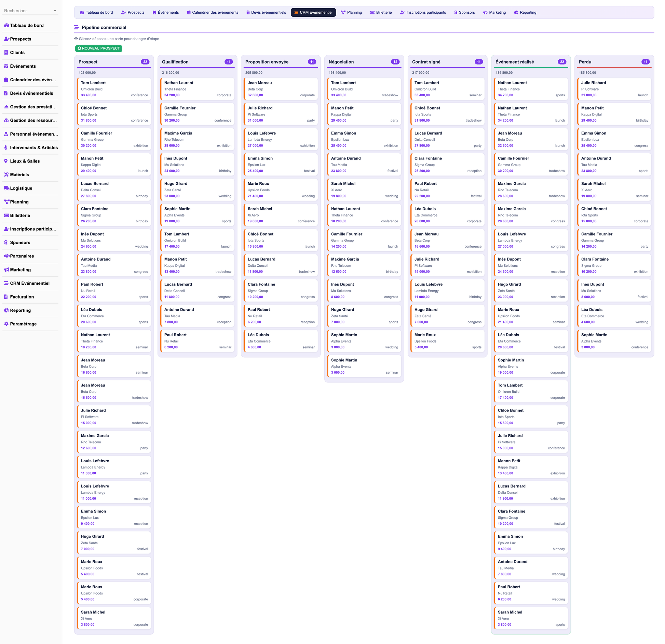Click the Paramétrage gear icon
The height and width of the screenshot is (644, 665).
(6, 324)
